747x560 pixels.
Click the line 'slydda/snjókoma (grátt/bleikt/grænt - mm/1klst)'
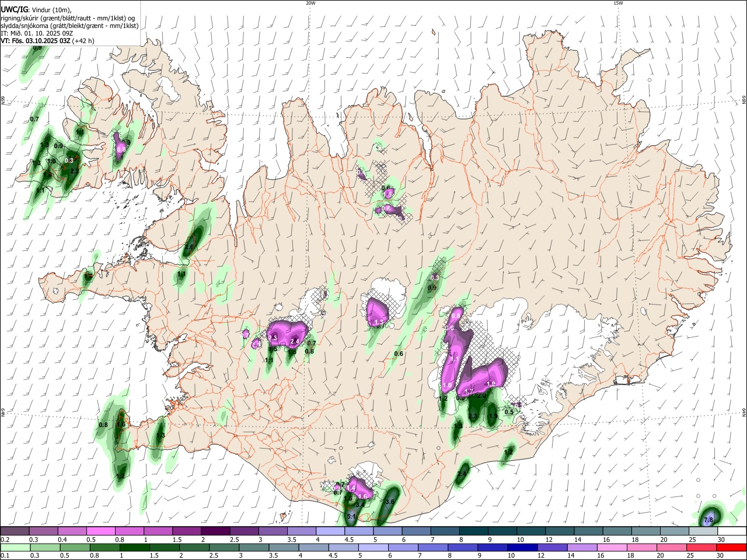pyautogui.click(x=69, y=26)
